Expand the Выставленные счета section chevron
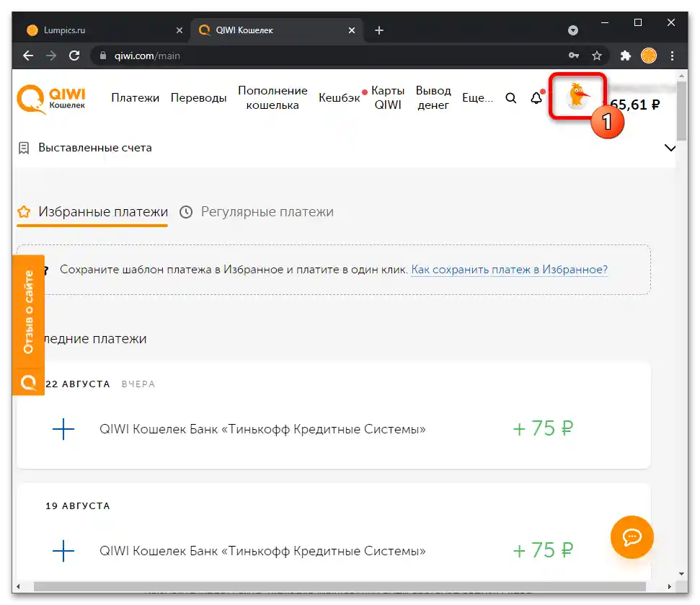 point(670,148)
